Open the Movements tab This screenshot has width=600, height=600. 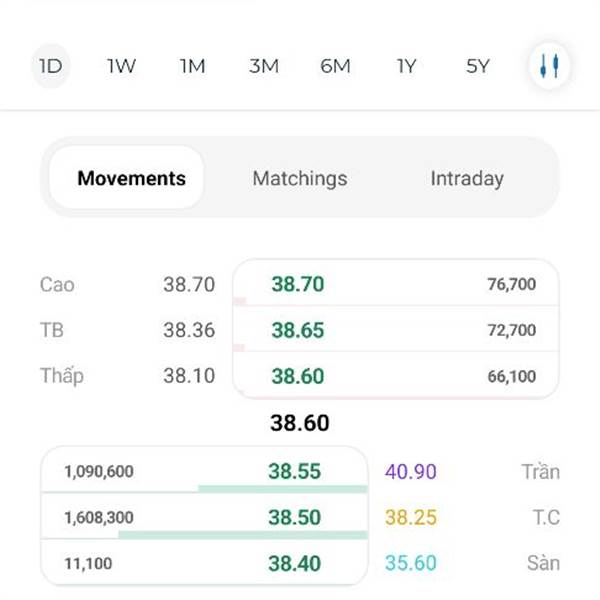126,178
